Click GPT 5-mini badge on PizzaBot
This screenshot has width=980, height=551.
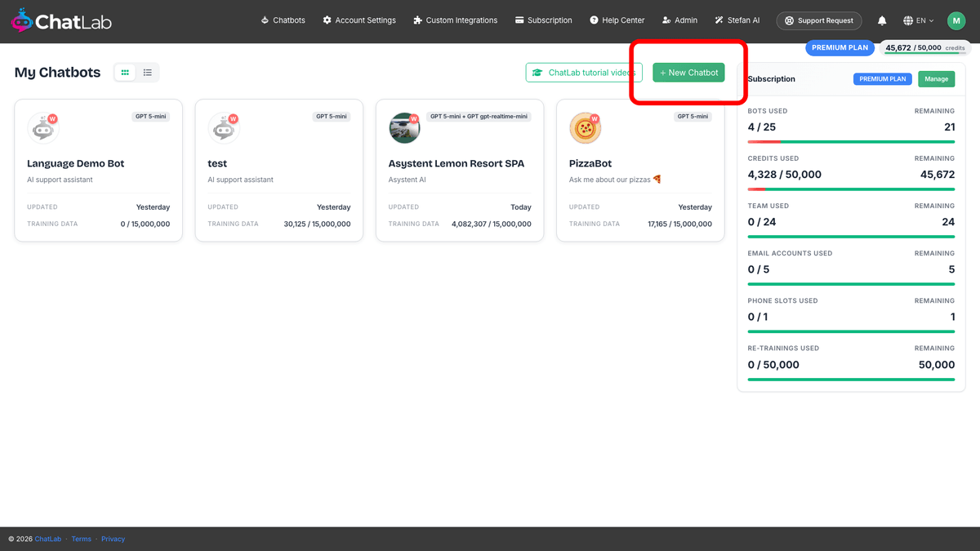click(693, 117)
